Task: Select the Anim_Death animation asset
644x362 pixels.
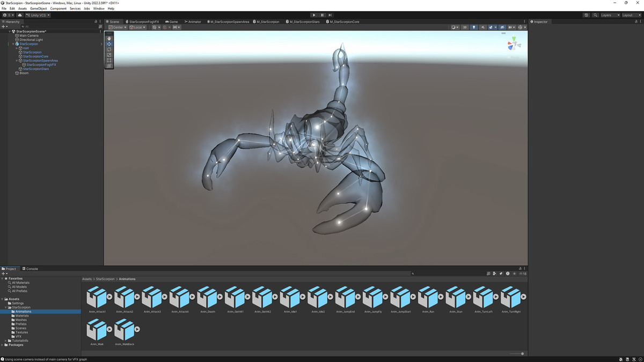Action: click(207, 297)
